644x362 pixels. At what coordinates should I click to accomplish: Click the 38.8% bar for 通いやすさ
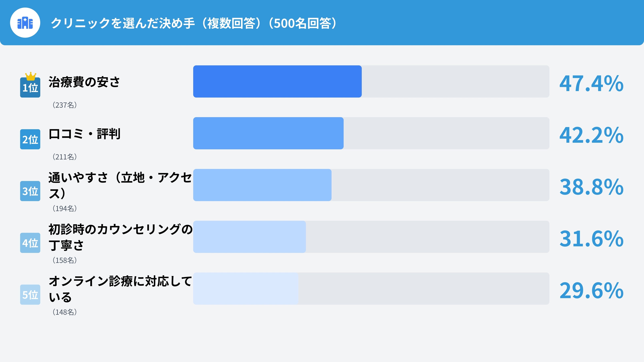(262, 185)
